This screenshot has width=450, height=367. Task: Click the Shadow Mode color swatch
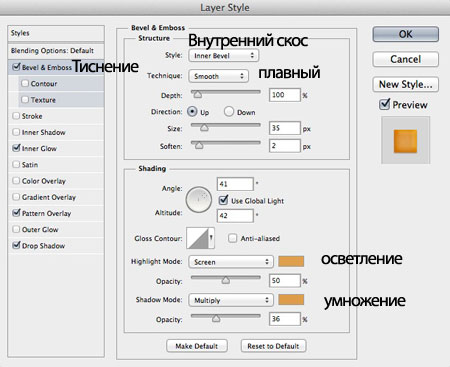click(291, 300)
